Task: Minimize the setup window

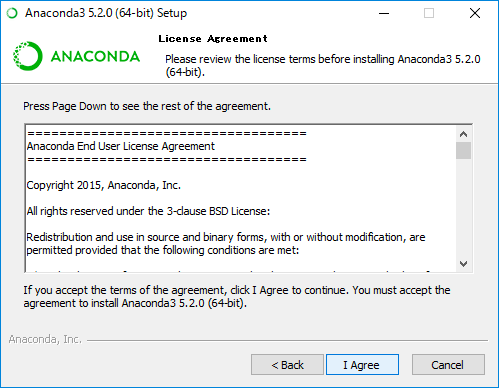Action: point(384,13)
